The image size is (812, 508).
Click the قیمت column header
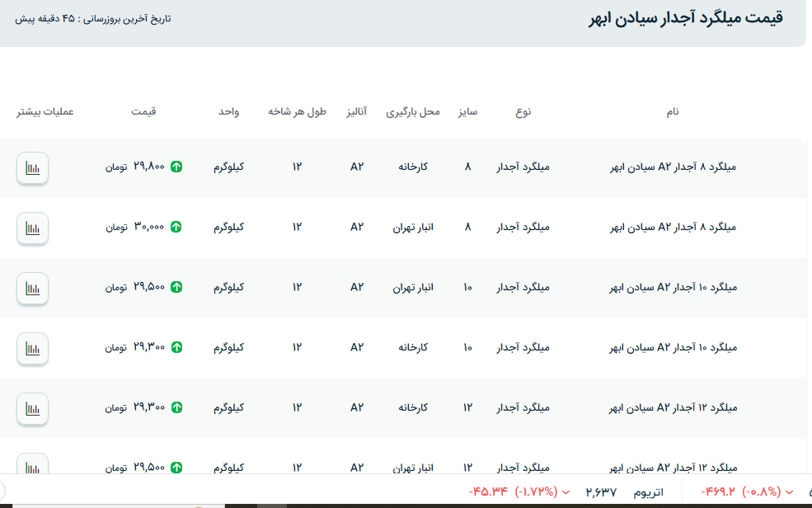143,111
